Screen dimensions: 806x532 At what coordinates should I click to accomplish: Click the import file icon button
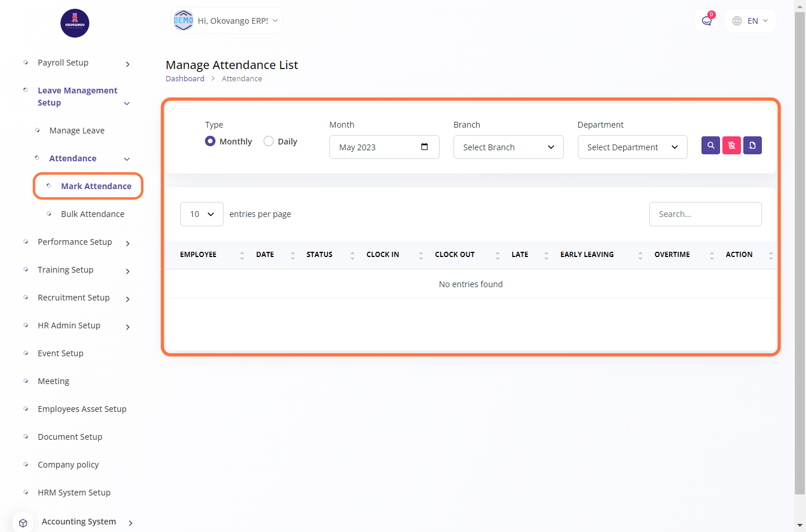[753, 146]
